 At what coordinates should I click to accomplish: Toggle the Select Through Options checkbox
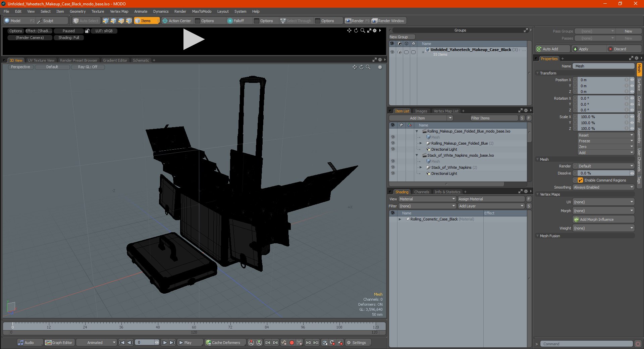318,21
